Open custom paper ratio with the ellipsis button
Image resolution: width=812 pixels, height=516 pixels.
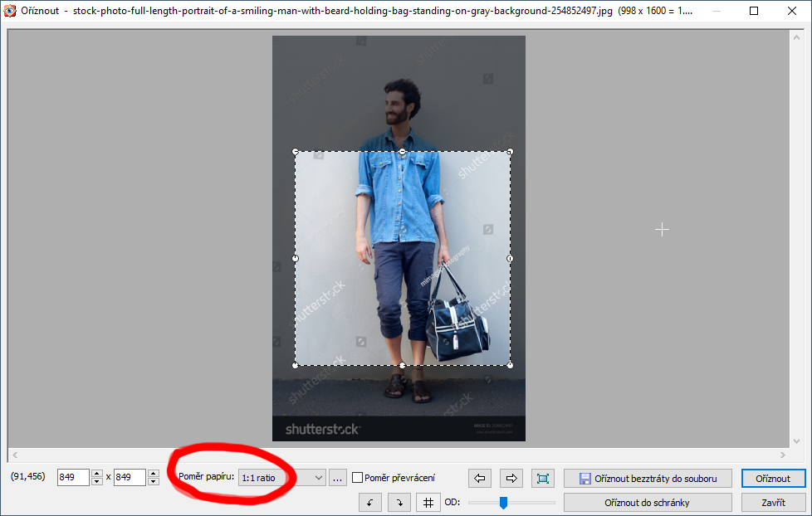[x=337, y=478]
